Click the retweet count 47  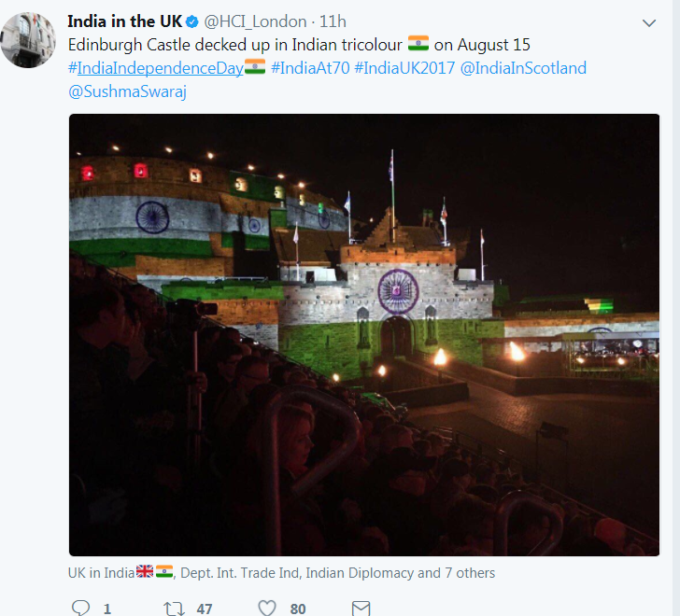(205, 609)
